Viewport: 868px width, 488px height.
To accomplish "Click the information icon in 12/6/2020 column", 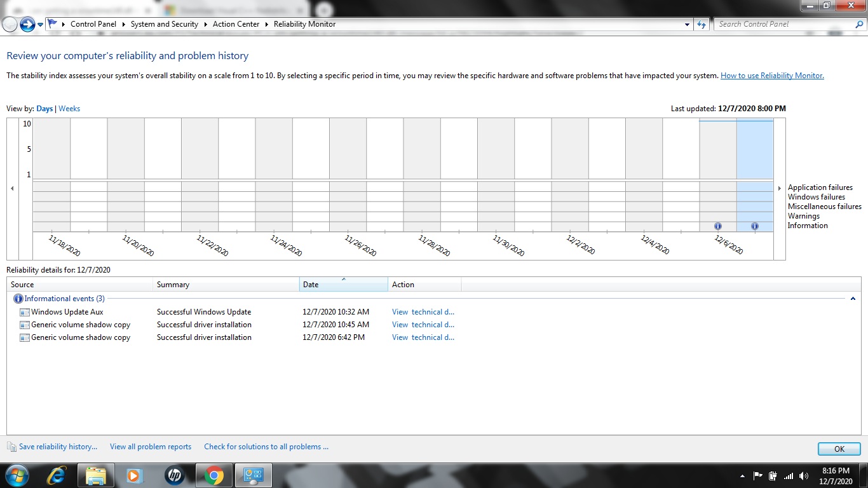I will coord(718,226).
